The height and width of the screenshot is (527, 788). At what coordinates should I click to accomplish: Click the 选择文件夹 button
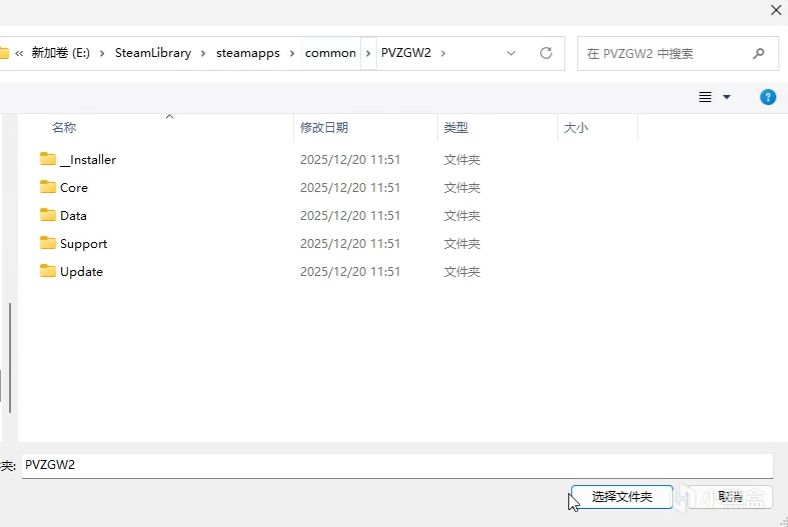click(x=622, y=497)
